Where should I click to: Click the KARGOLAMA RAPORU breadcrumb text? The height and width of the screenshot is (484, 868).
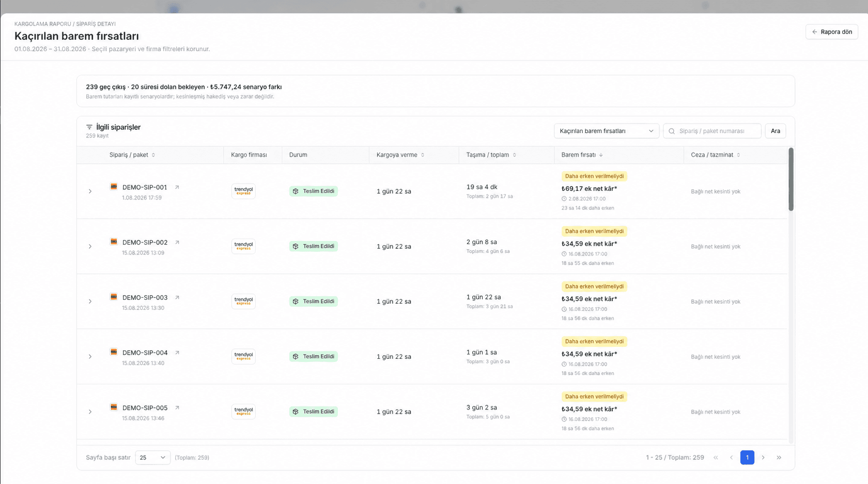tap(43, 24)
